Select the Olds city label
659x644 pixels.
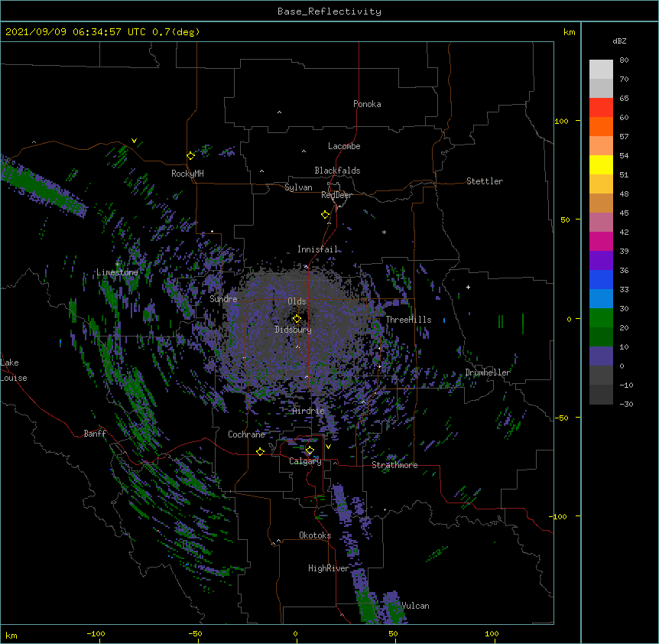(x=297, y=301)
